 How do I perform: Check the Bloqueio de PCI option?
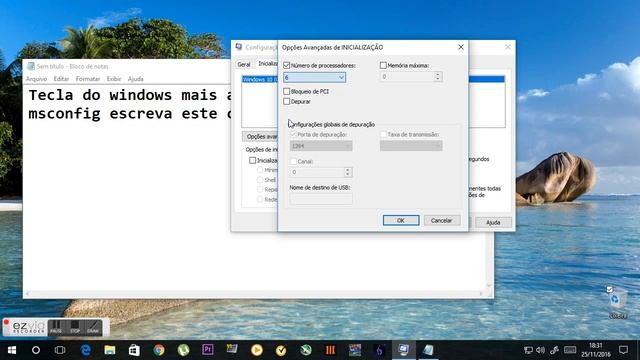(x=287, y=91)
